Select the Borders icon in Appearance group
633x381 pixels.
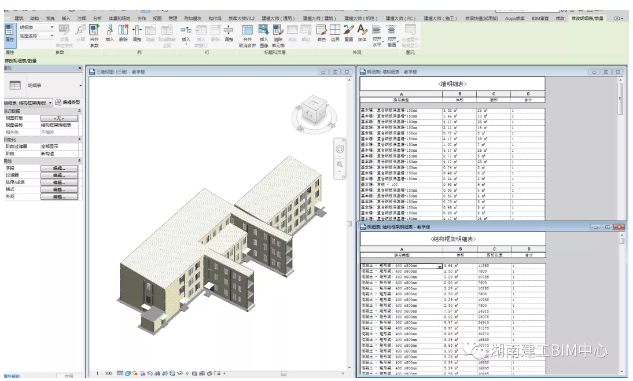click(x=335, y=33)
